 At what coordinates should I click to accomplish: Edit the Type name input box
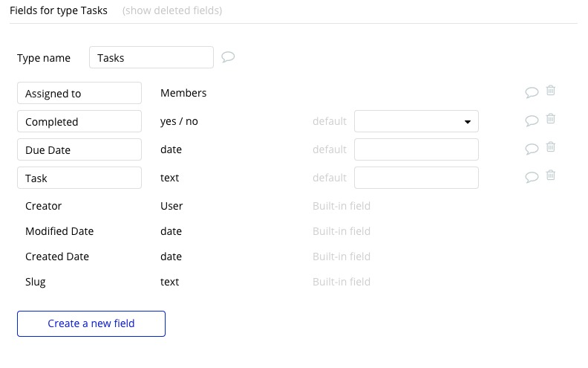click(x=151, y=57)
